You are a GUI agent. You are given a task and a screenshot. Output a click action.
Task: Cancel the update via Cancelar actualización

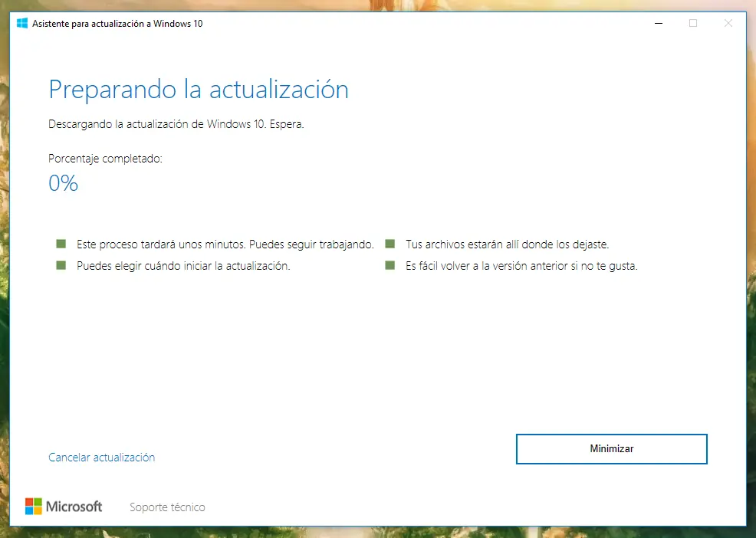[x=101, y=457]
